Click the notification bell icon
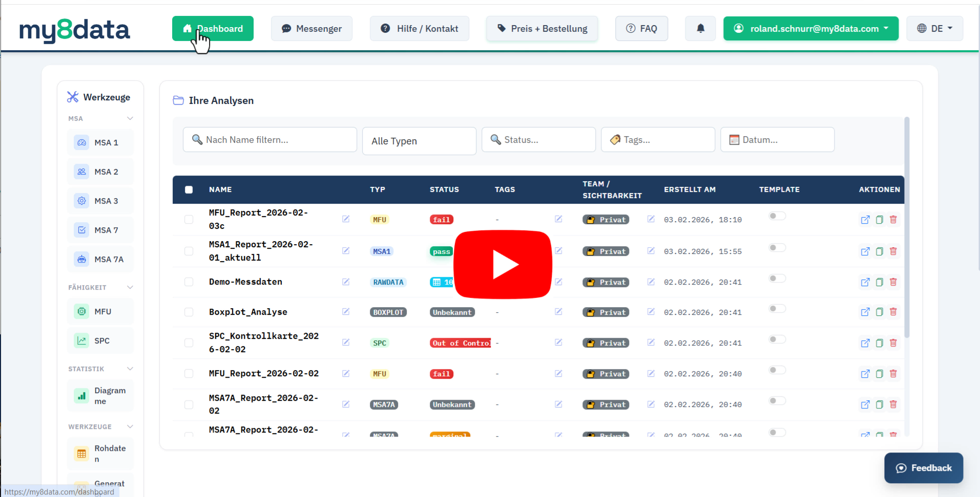The image size is (980, 497). 700,29
